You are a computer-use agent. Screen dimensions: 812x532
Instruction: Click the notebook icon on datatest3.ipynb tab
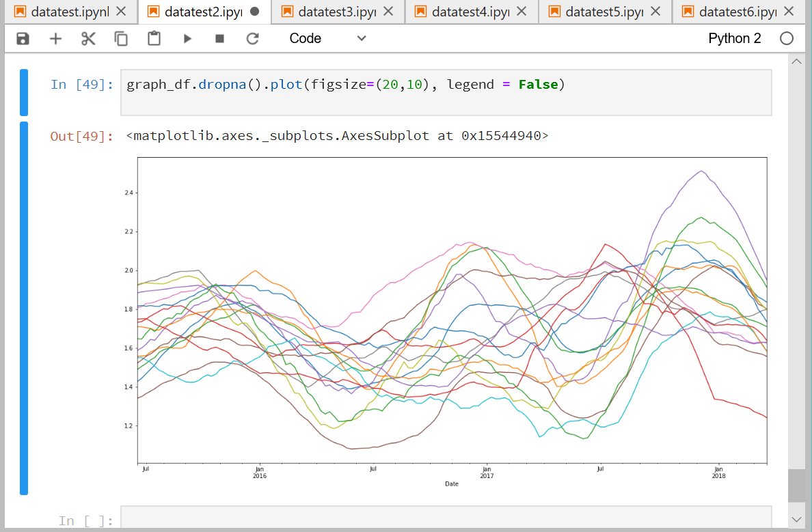click(x=287, y=12)
